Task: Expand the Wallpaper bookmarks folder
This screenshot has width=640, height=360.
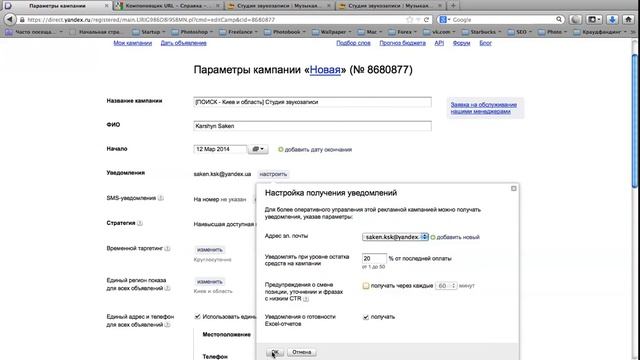Action: coord(332,32)
